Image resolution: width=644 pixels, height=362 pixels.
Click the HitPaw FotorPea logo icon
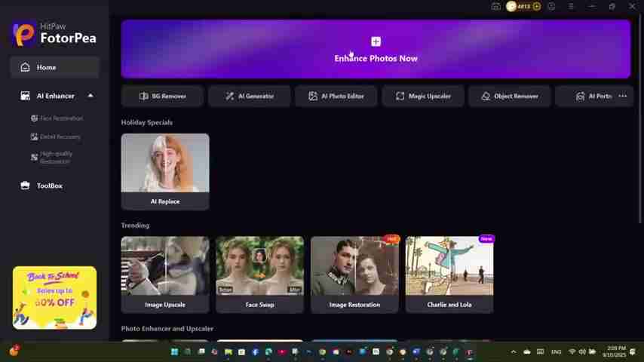(x=24, y=34)
